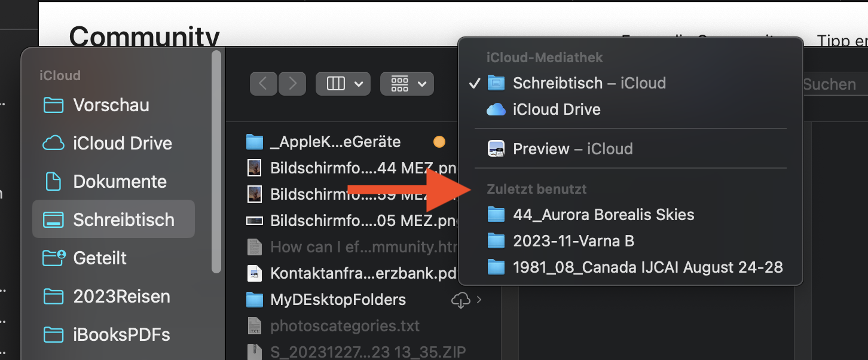
Task: Select Preview – iCloud menu entry
Action: click(x=572, y=149)
